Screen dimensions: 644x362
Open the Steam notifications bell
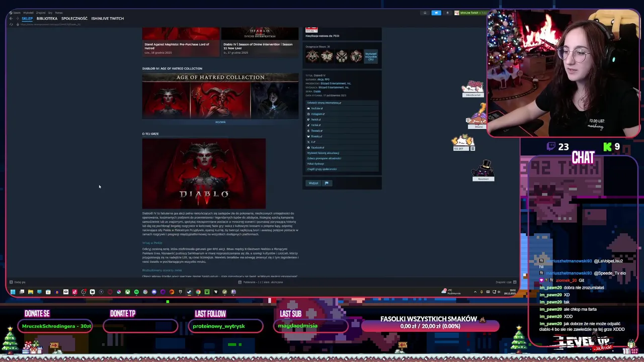point(448,13)
